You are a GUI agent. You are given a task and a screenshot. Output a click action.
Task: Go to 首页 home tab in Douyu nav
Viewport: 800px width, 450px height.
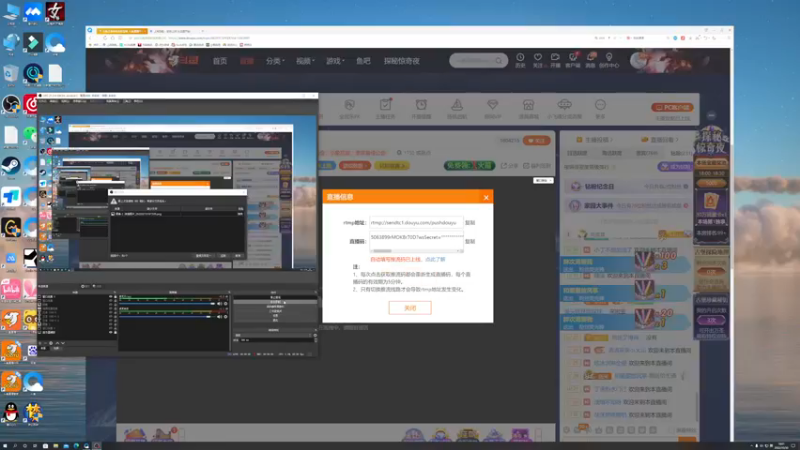pos(220,61)
